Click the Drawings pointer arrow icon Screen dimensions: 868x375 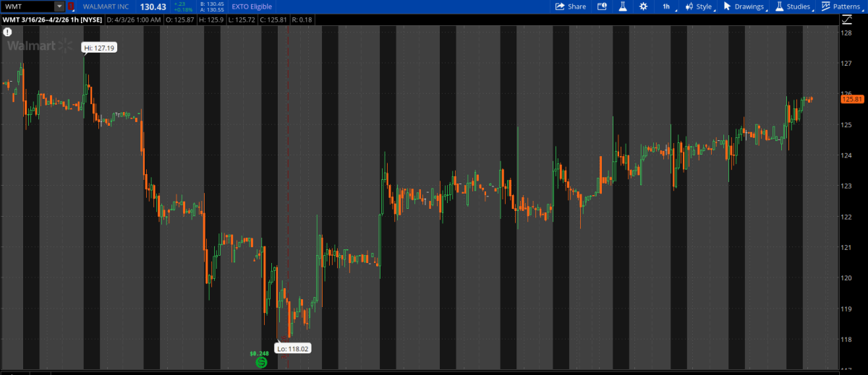(x=728, y=7)
